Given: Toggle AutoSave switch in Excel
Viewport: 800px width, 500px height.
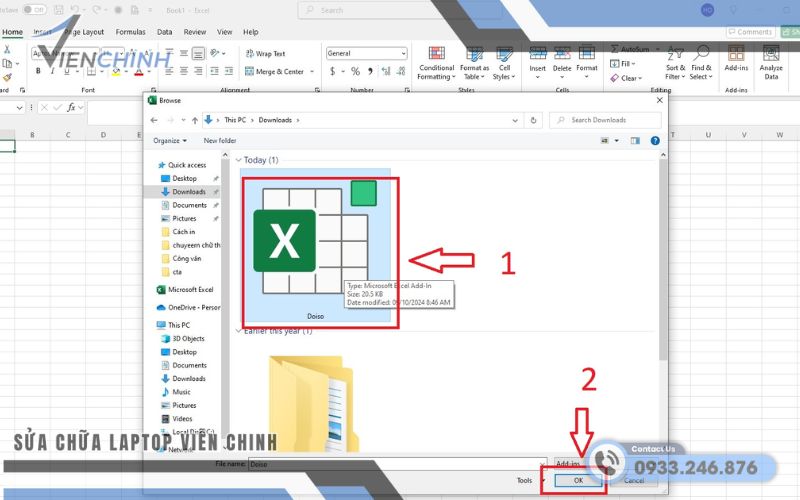Looking at the screenshot, I should (x=34, y=10).
